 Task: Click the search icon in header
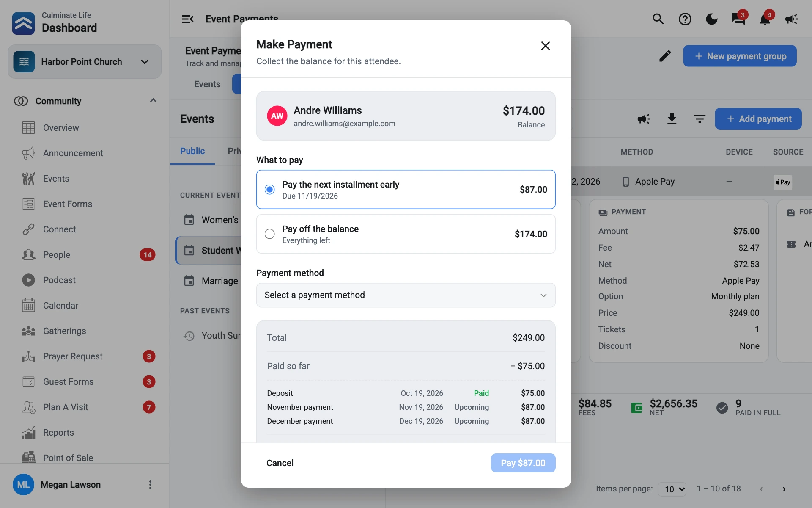coord(658,19)
